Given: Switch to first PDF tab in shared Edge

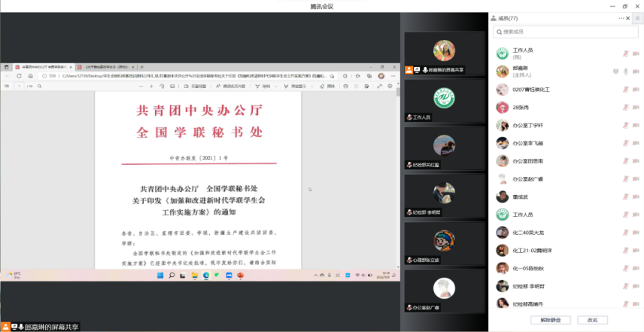Looking at the screenshot, I should pyautogui.click(x=44, y=66).
